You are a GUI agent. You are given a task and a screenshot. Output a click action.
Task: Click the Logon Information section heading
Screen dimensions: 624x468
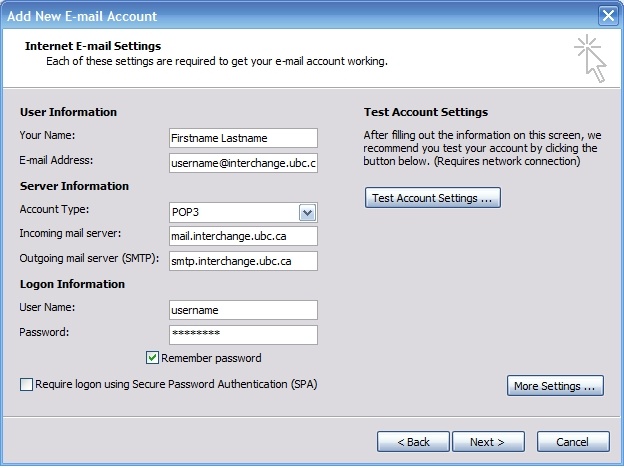[72, 284]
